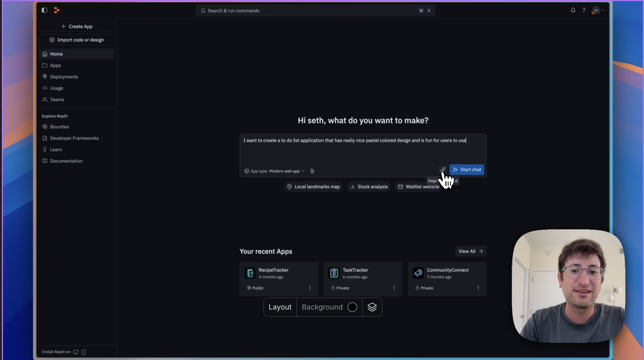
Task: Open the notifications bell icon
Action: (x=573, y=10)
